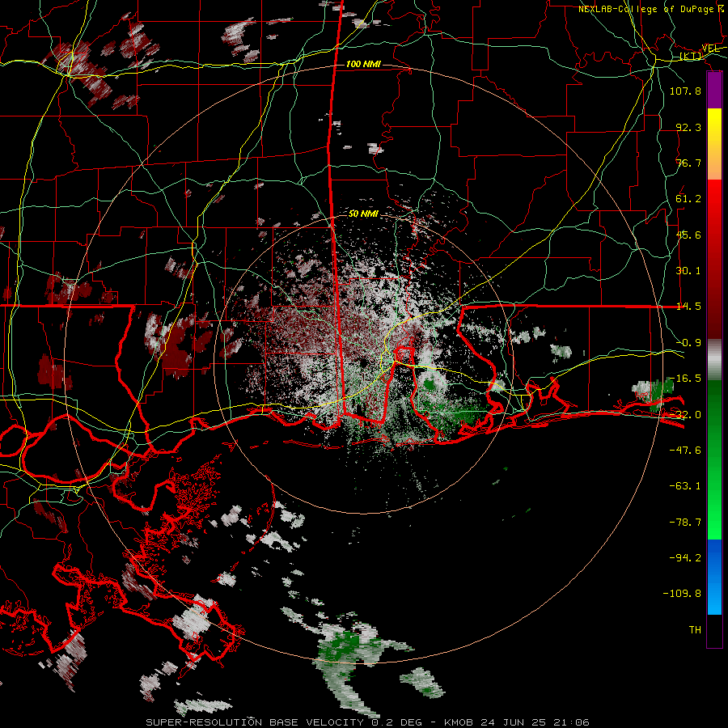
Task: Pick the purple band of the velocity colorbar
Action: (714, 90)
